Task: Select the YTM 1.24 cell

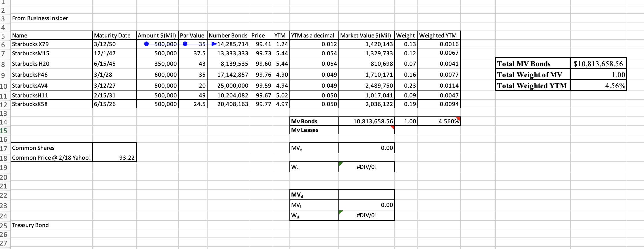Action: coord(281,44)
